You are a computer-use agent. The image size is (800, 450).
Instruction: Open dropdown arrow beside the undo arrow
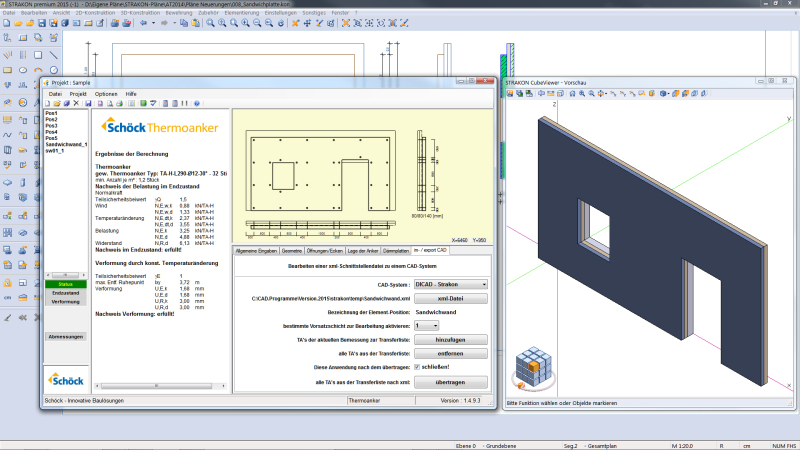coord(153,23)
